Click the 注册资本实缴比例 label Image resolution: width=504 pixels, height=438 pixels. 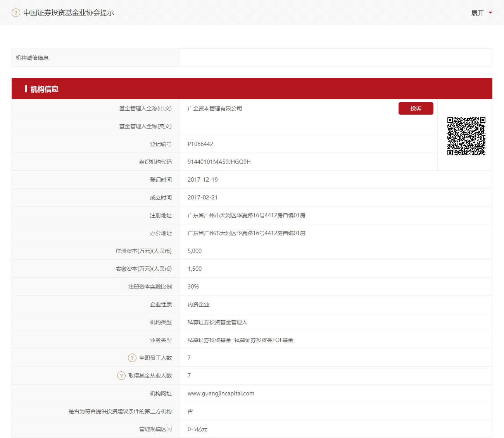[x=150, y=287]
